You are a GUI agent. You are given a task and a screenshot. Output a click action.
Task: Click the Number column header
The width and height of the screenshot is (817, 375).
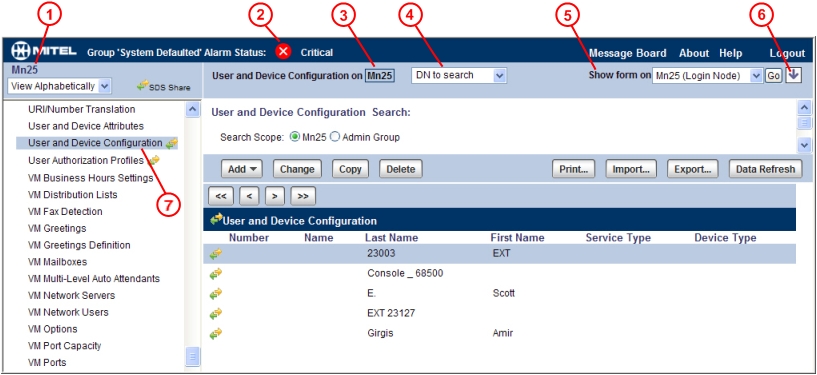[x=249, y=238]
